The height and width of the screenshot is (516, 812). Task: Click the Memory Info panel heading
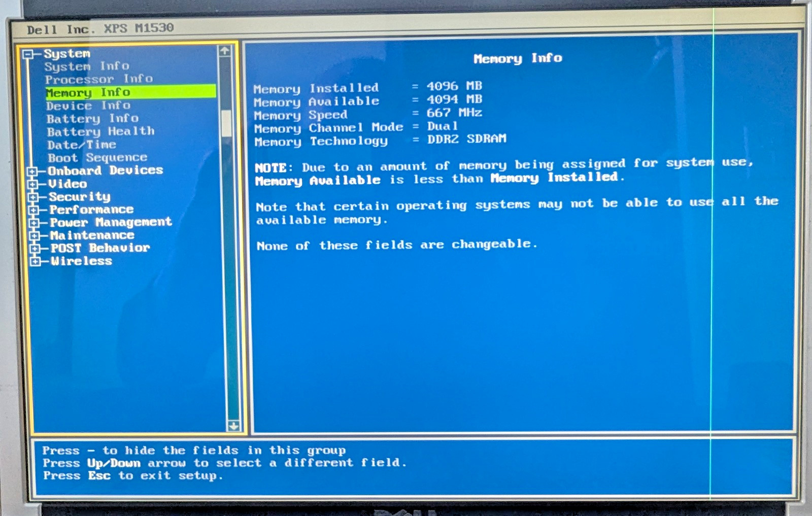pos(518,58)
